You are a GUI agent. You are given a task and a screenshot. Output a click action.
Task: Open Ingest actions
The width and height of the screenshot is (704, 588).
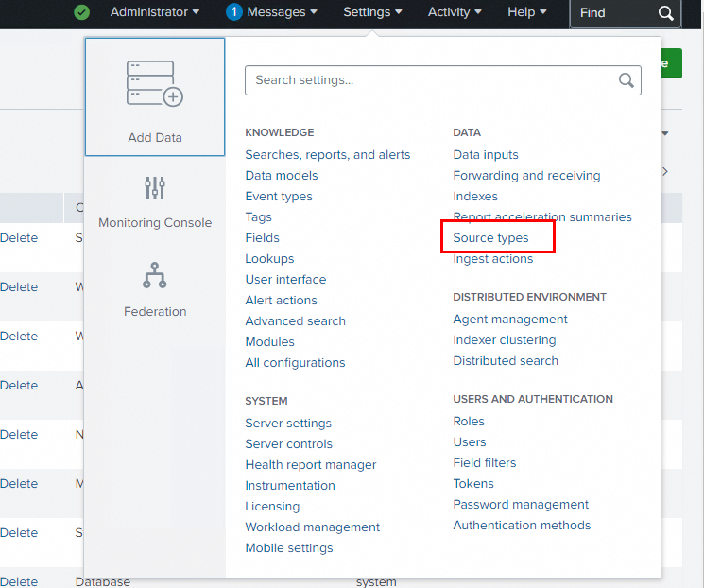point(493,259)
